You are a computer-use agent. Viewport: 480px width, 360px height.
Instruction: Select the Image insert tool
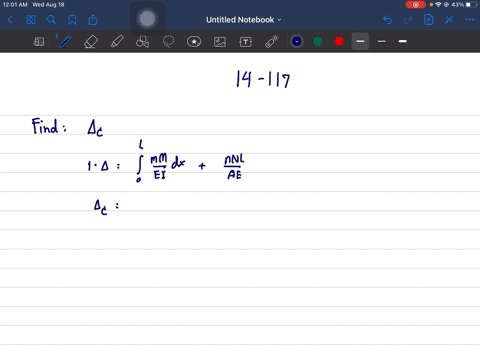220,42
